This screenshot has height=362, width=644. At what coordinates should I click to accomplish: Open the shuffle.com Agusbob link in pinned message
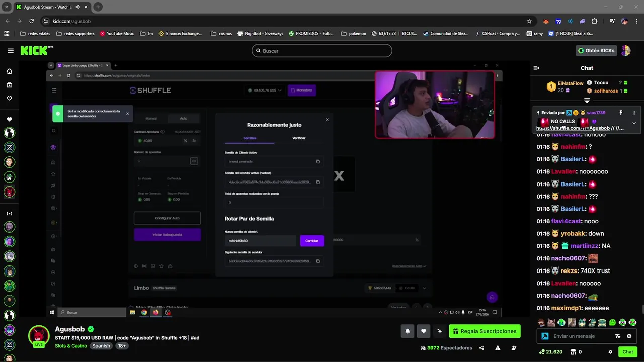click(x=573, y=128)
